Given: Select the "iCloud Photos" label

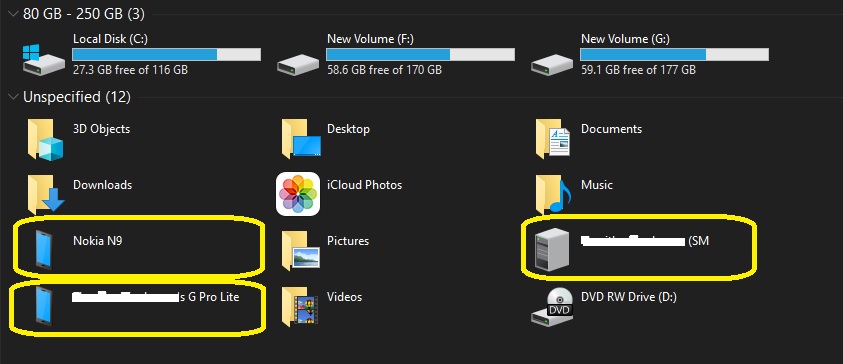Looking at the screenshot, I should pyautogui.click(x=365, y=185).
